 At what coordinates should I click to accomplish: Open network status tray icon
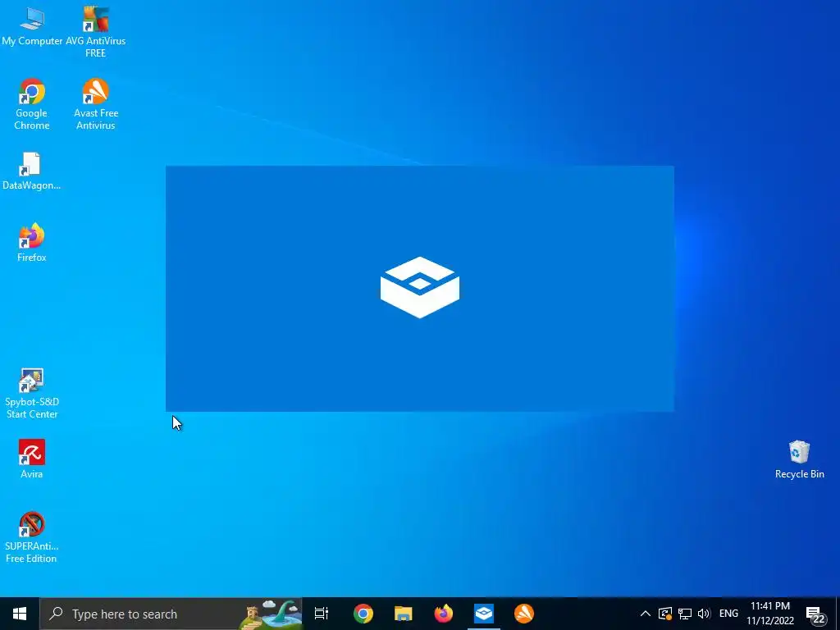pyautogui.click(x=685, y=614)
